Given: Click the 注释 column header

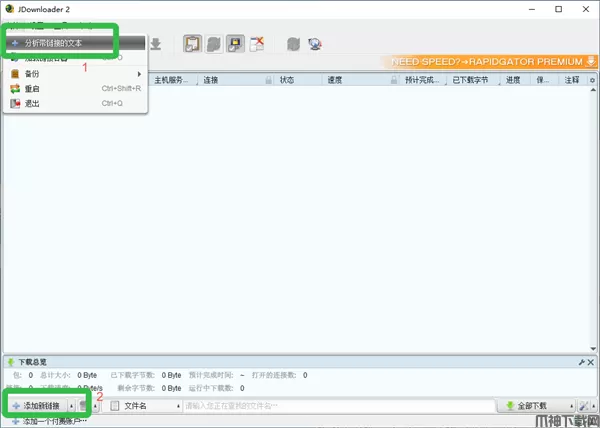Looking at the screenshot, I should point(572,80).
